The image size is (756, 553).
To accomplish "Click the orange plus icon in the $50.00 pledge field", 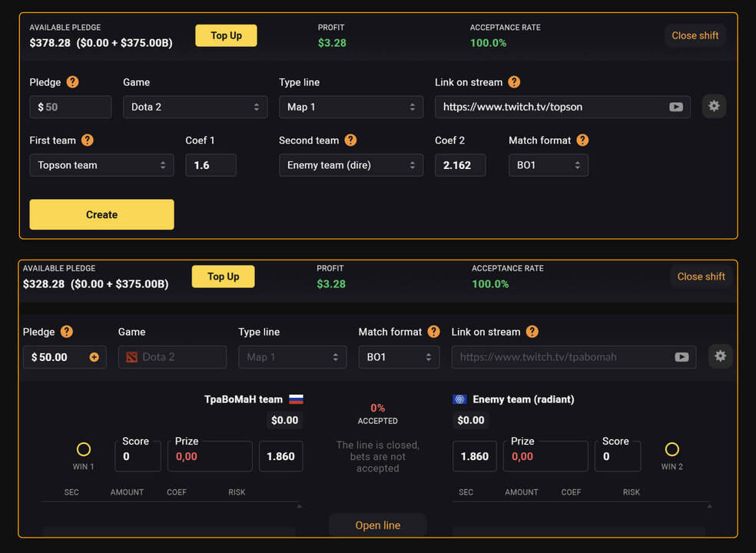I will 94,357.
